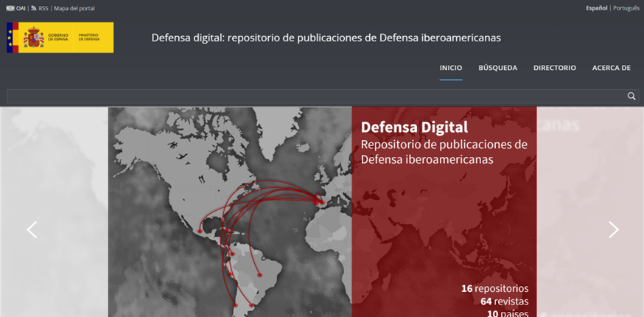Go to ACERCA DE page
644x317 pixels.
pos(611,68)
